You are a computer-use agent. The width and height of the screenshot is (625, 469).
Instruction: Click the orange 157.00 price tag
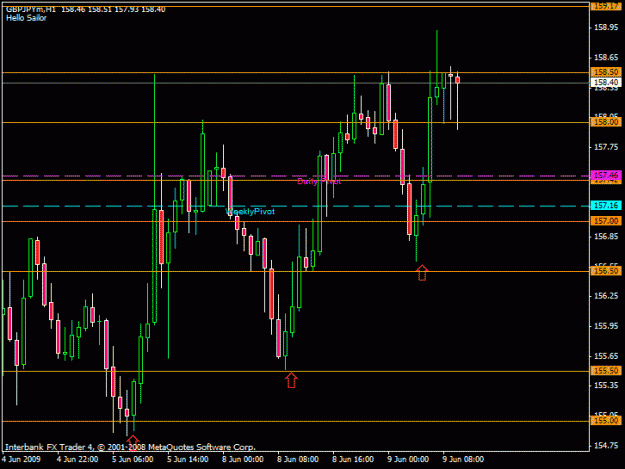click(x=605, y=221)
